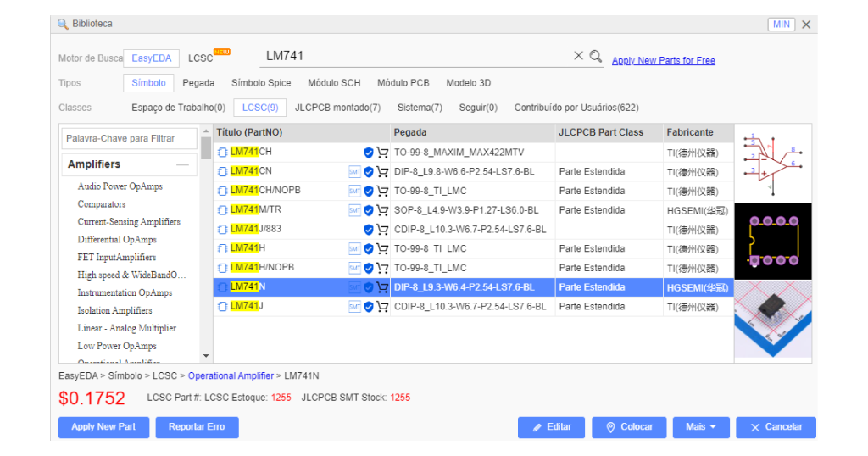Open the JLCPCB montado(7) class

point(337,108)
